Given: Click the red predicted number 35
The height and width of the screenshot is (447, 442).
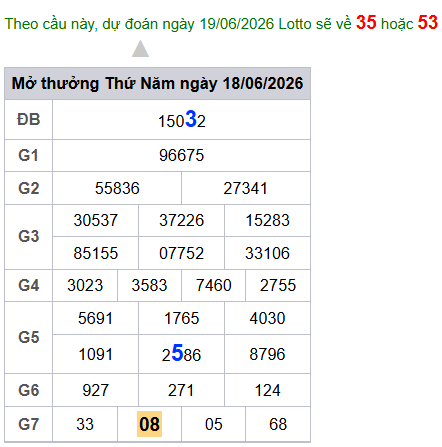Looking at the screenshot, I should click(366, 22).
